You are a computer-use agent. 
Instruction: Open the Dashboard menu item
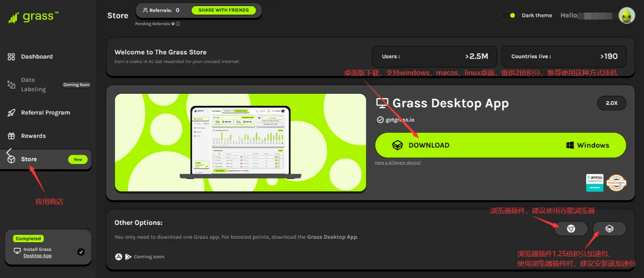37,57
